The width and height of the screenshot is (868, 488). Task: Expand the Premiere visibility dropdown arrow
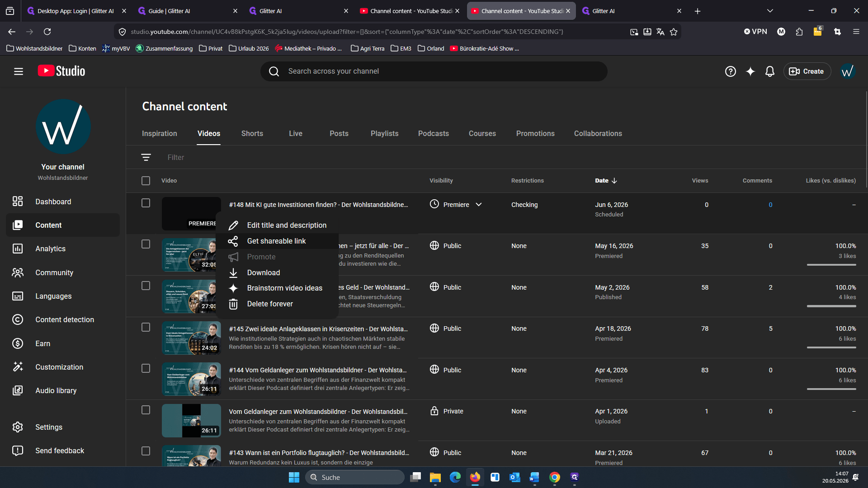pyautogui.click(x=479, y=205)
